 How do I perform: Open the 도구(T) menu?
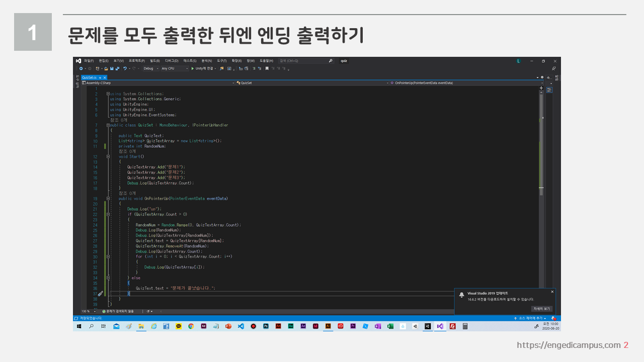click(x=222, y=61)
